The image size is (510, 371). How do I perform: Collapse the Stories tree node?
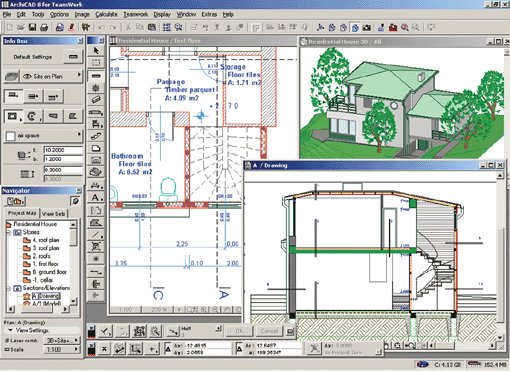tap(9, 232)
